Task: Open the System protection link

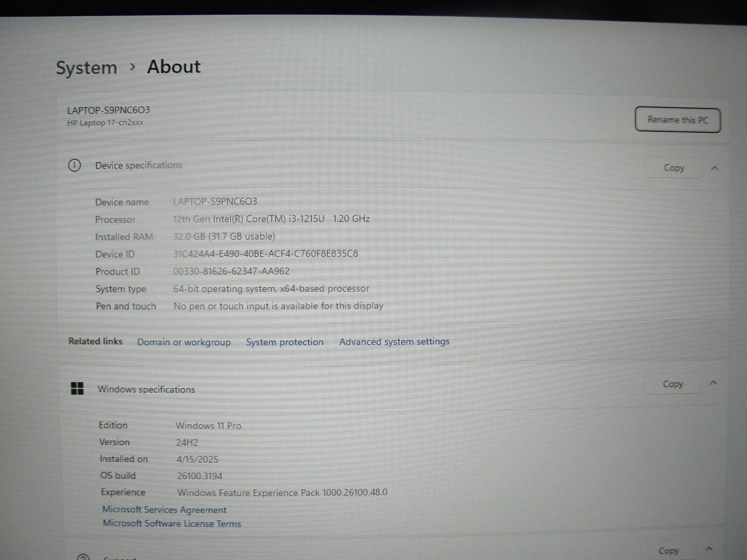Action: click(284, 342)
